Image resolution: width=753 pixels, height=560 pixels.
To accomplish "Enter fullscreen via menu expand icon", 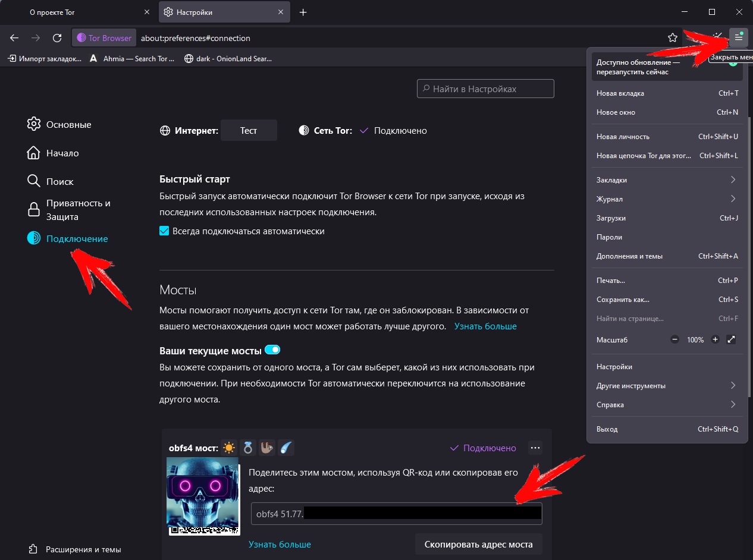I will pos(732,339).
